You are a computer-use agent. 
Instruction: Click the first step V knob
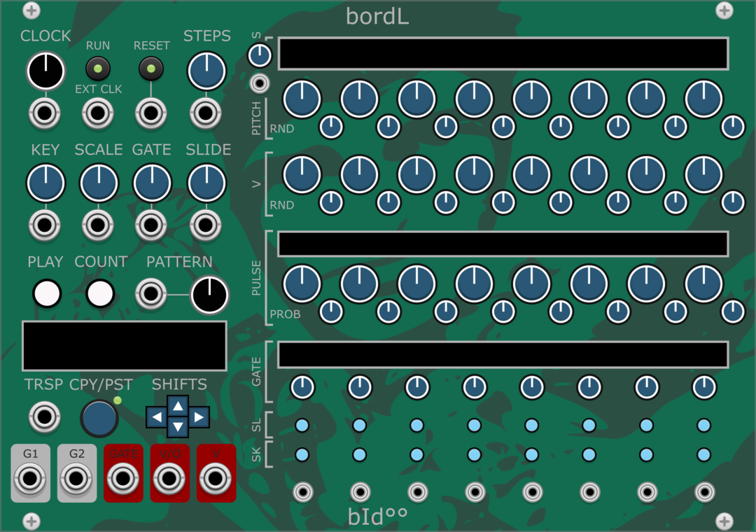pos(302,174)
